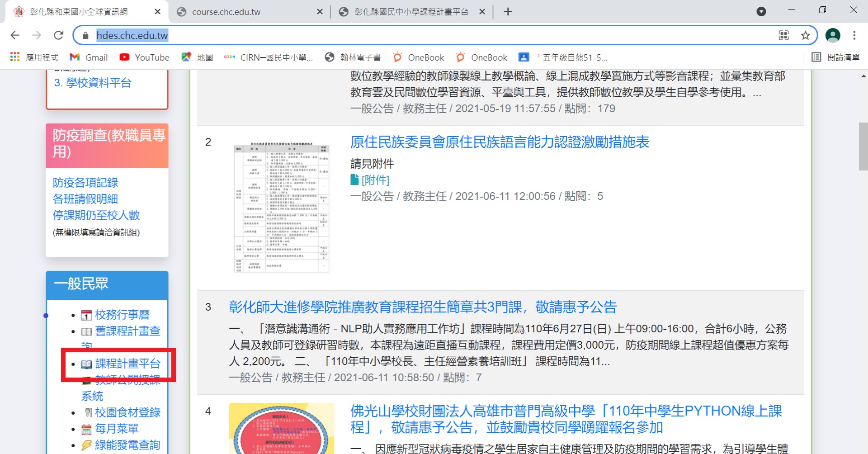Open the CIRN 國民中小學 bookmark

[x=269, y=57]
